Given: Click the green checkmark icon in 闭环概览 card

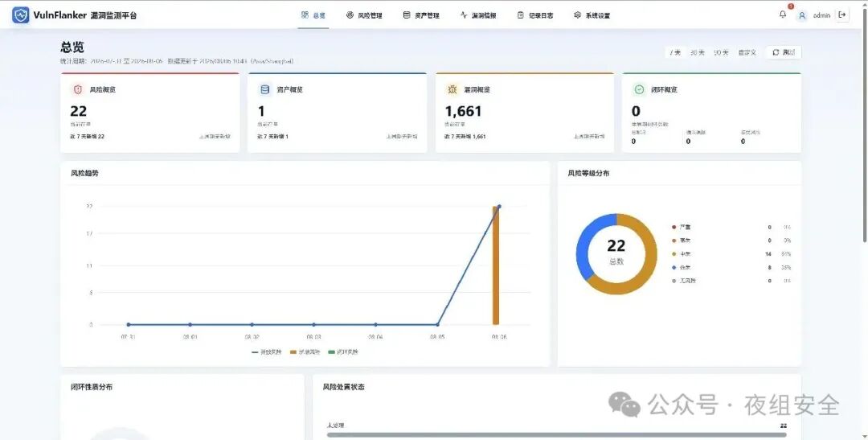Looking at the screenshot, I should [x=640, y=89].
